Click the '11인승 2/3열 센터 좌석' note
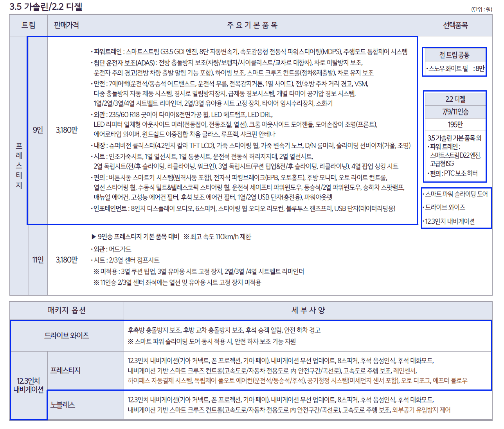Screen dimensions: 504x429 (177, 282)
